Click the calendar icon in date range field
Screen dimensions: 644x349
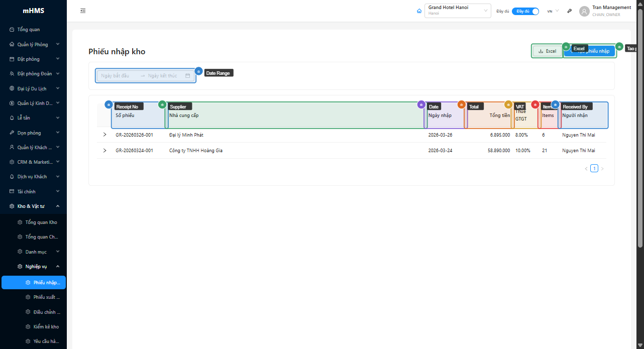click(188, 76)
